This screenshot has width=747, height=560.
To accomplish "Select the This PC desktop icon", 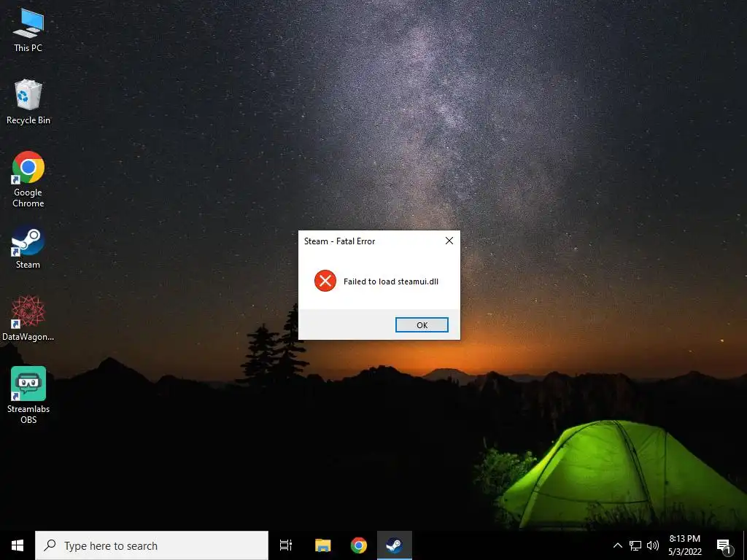I will (x=28, y=31).
